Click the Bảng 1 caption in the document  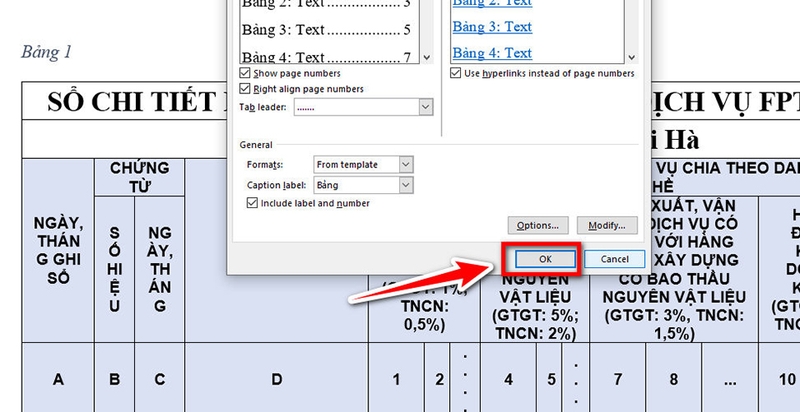pyautogui.click(x=47, y=52)
